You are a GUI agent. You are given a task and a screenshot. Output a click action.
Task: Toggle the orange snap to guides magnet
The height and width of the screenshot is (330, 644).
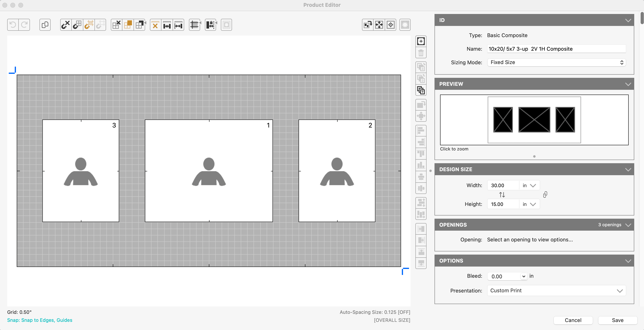coord(89,25)
